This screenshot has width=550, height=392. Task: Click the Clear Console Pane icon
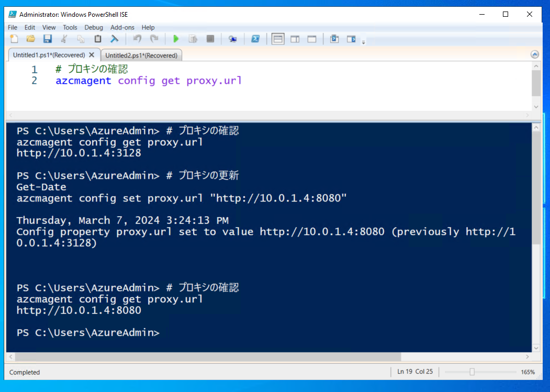(x=115, y=39)
